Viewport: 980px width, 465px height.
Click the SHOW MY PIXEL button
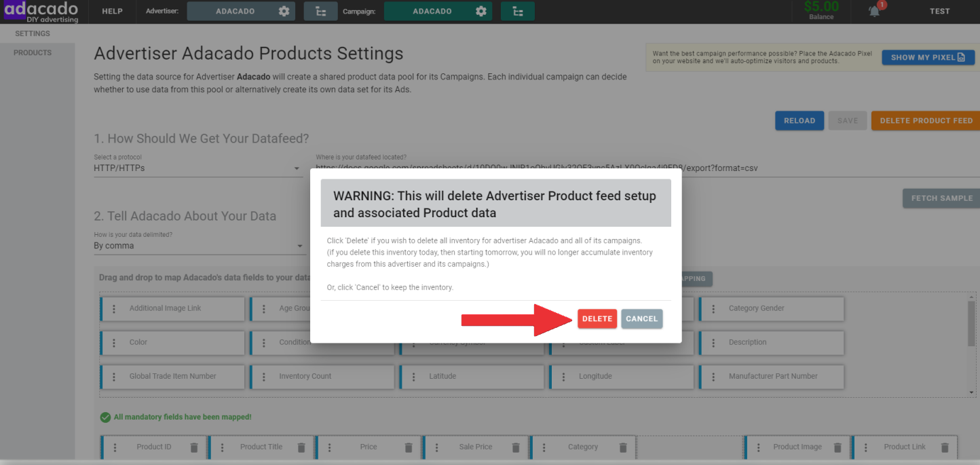928,58
